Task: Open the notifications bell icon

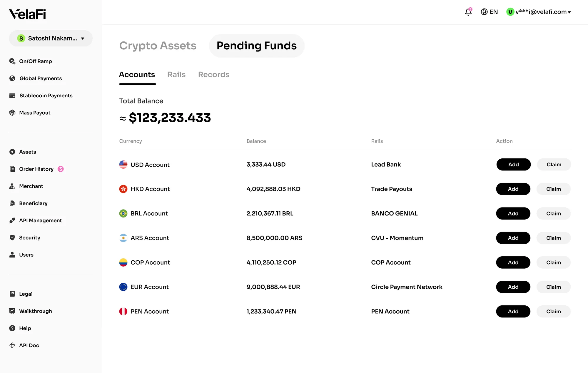Action: point(468,12)
